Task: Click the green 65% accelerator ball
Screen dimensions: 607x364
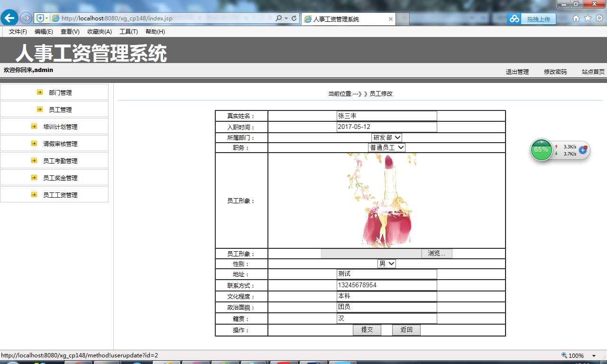Action: click(541, 150)
